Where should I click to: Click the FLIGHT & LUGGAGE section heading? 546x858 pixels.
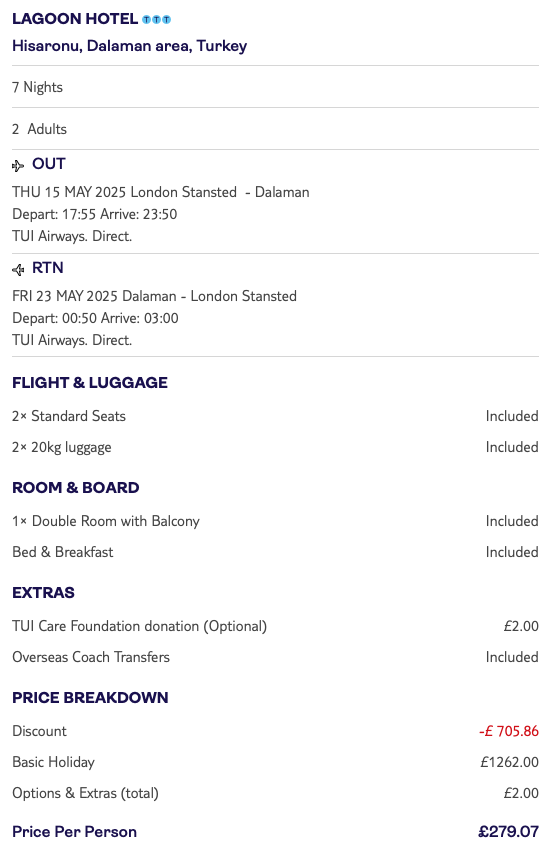coord(90,382)
